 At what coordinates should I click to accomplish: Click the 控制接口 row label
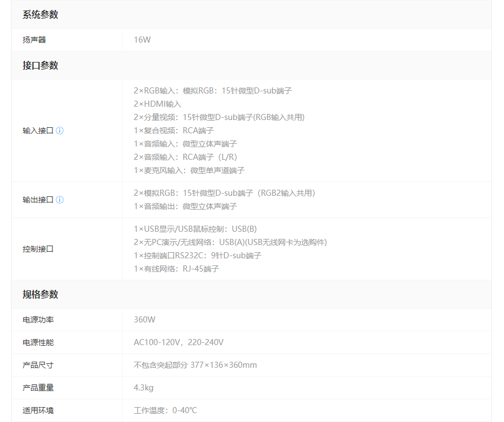[x=38, y=249]
